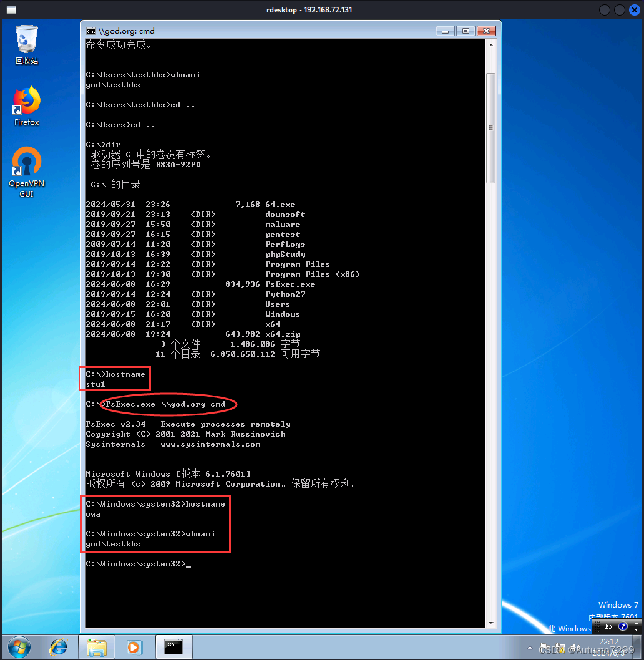This screenshot has width=644, height=660.
Task: Open the volume speaker tray icon
Action: [575, 648]
